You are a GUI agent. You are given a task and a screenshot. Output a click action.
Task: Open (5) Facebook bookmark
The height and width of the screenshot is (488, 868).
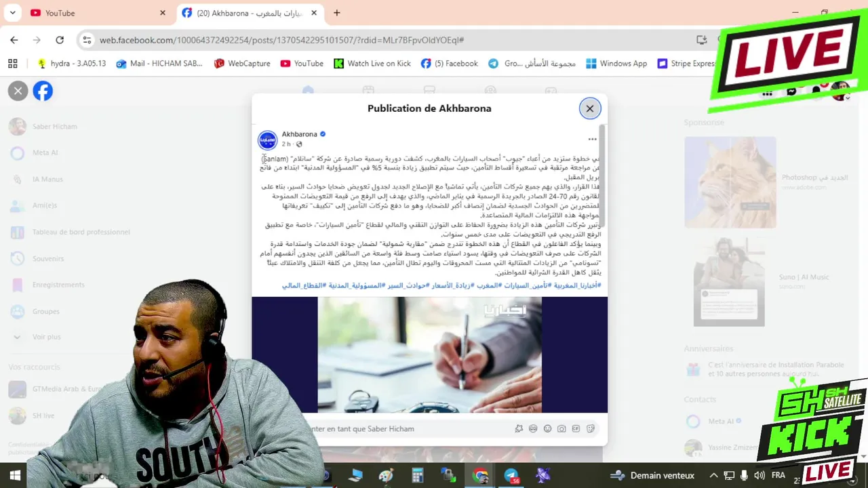(449, 64)
